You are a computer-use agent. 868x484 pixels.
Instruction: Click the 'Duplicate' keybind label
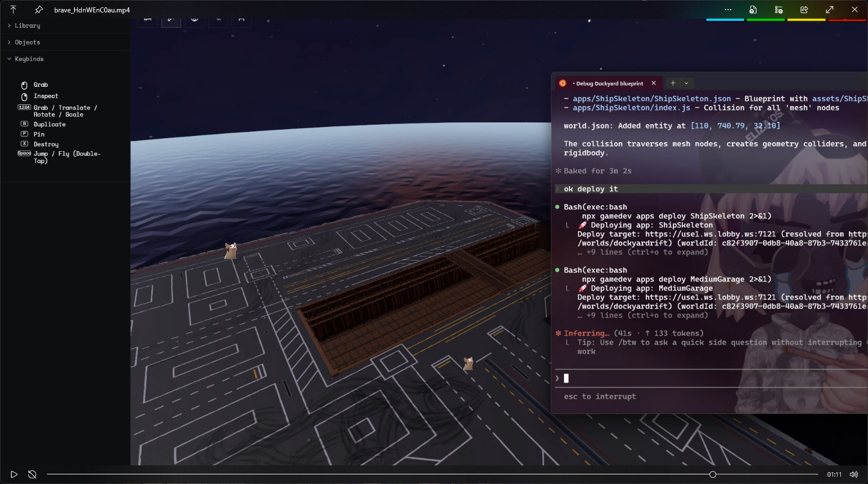point(50,124)
